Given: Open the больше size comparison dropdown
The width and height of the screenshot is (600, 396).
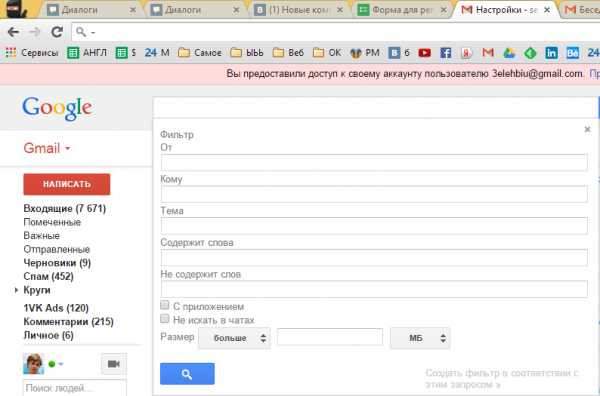Looking at the screenshot, I should (x=234, y=338).
